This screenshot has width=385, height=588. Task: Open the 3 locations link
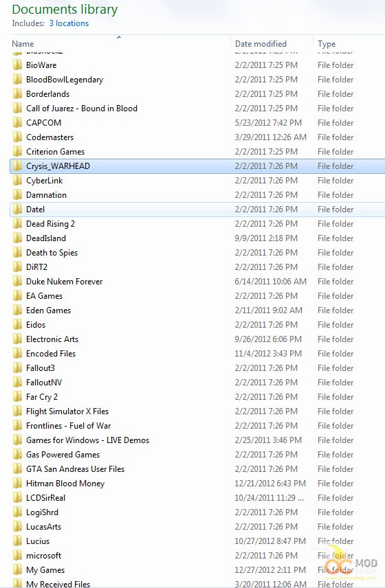[x=69, y=23]
